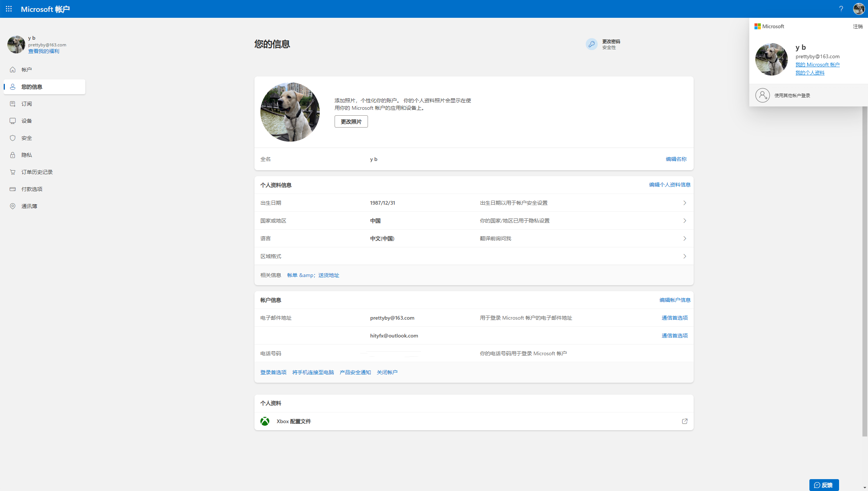The image size is (868, 491).
Task: Open the external link icon beside Xbox 配置文件
Action: pyautogui.click(x=684, y=421)
